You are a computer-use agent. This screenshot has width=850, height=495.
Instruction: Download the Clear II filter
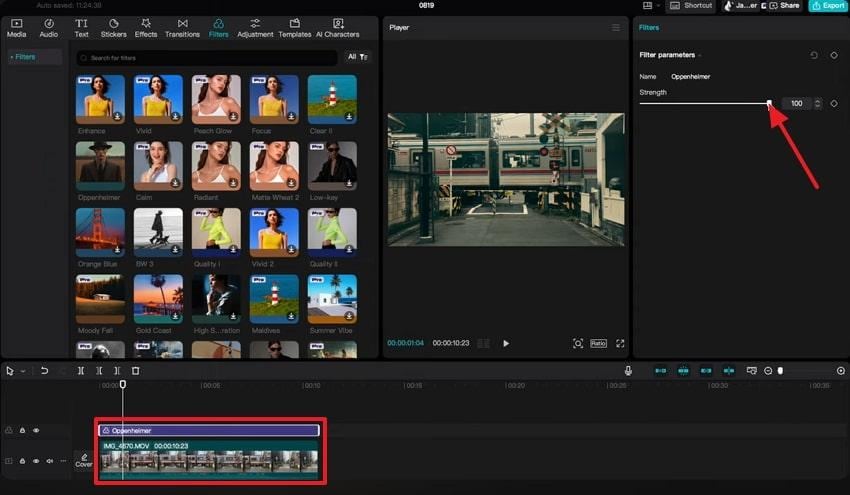point(349,117)
